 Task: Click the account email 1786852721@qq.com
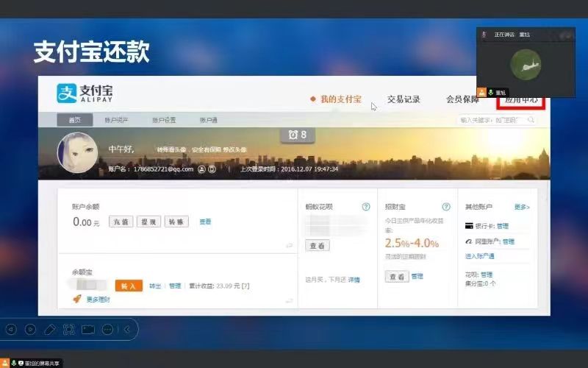click(x=163, y=169)
